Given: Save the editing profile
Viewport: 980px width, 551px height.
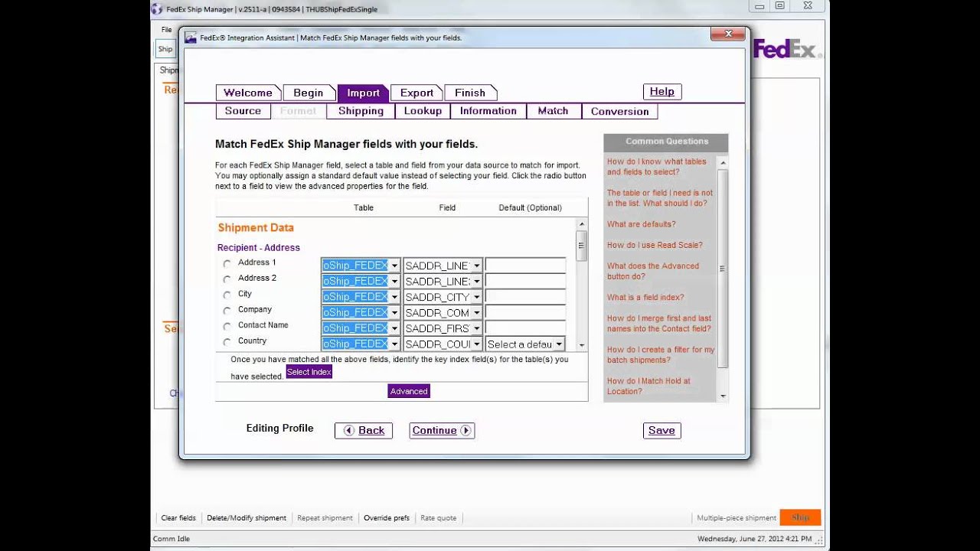Looking at the screenshot, I should pos(661,431).
